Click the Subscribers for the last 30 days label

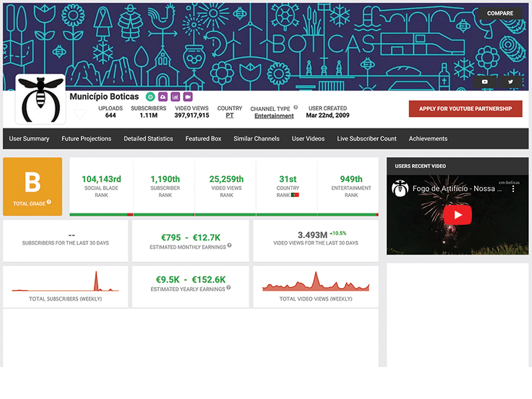pyautogui.click(x=65, y=243)
